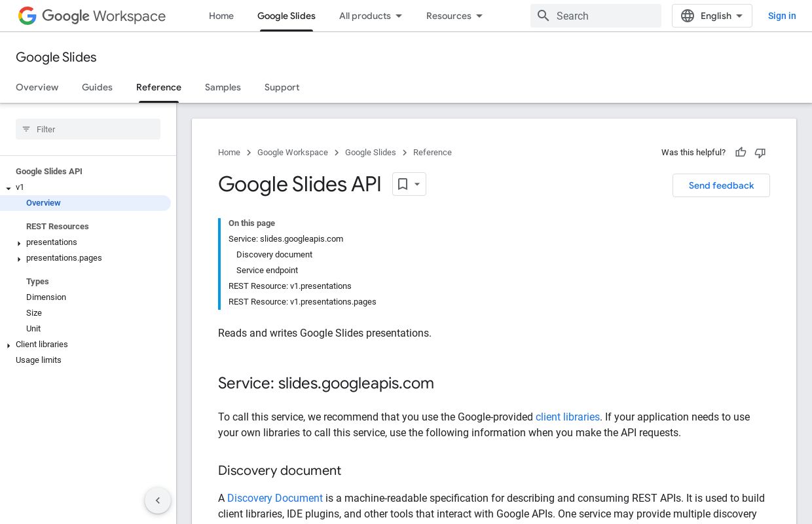Open Unit under Types
The width and height of the screenshot is (812, 524).
(x=33, y=329)
